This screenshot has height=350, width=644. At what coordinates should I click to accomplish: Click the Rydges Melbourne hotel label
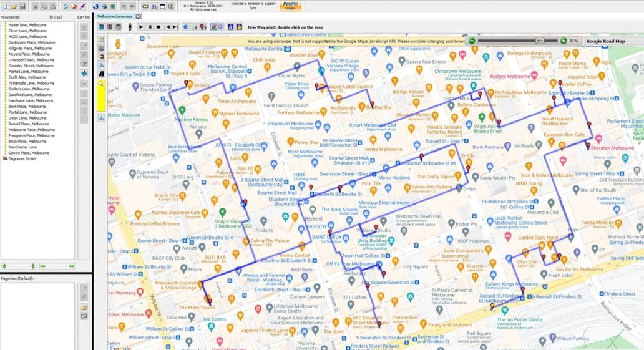click(x=510, y=76)
